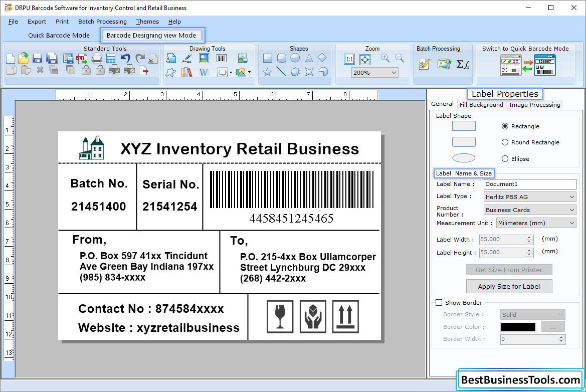Select the Star shape tool

point(267,72)
